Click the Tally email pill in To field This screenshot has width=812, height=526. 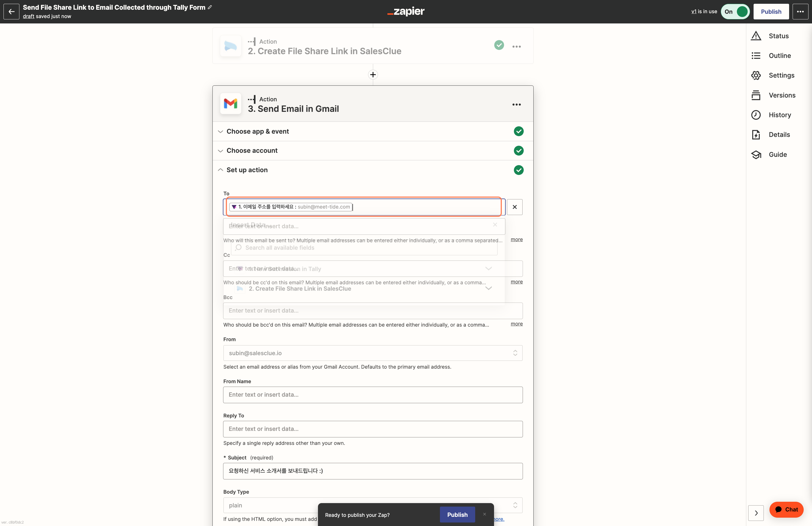pyautogui.click(x=291, y=207)
